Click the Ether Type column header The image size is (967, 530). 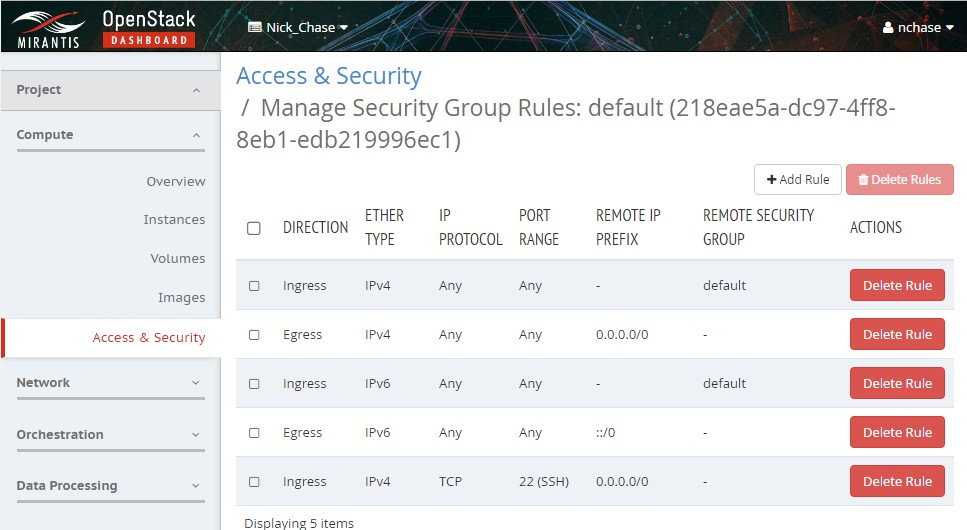point(384,227)
